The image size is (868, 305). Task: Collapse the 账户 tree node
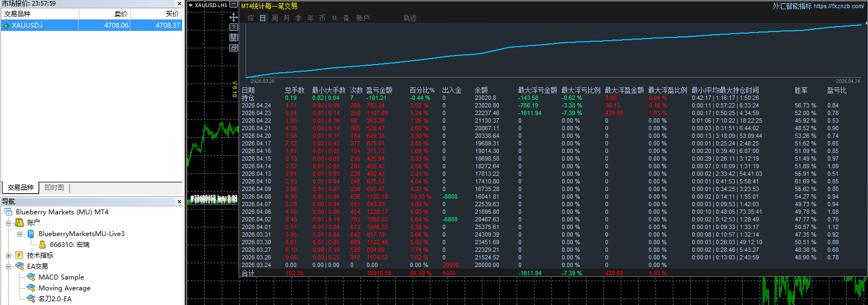pyautogui.click(x=9, y=223)
